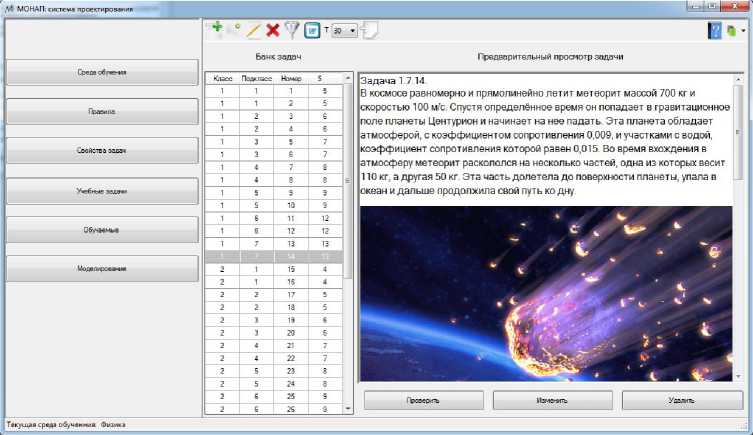
Task: Click the funnel filter icon
Action: (292, 30)
